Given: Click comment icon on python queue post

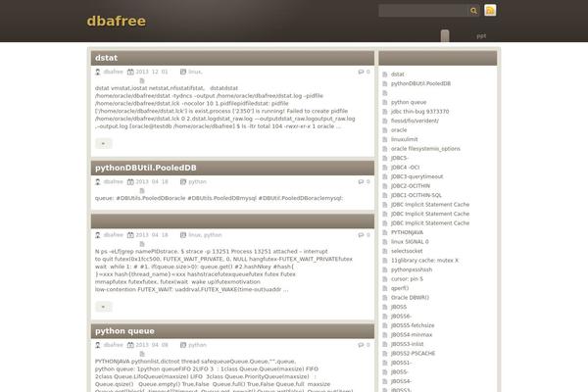Looking at the screenshot, I should click(361, 345).
